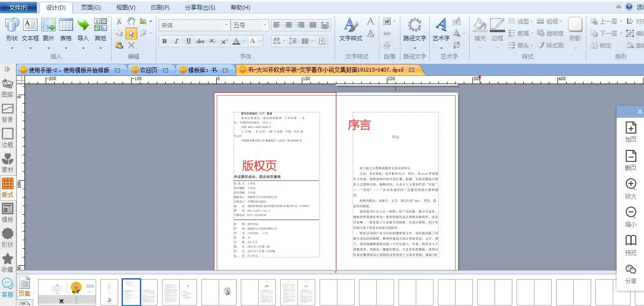Click the 预览 preview button
This screenshot has height=306, width=644.
tap(631, 244)
